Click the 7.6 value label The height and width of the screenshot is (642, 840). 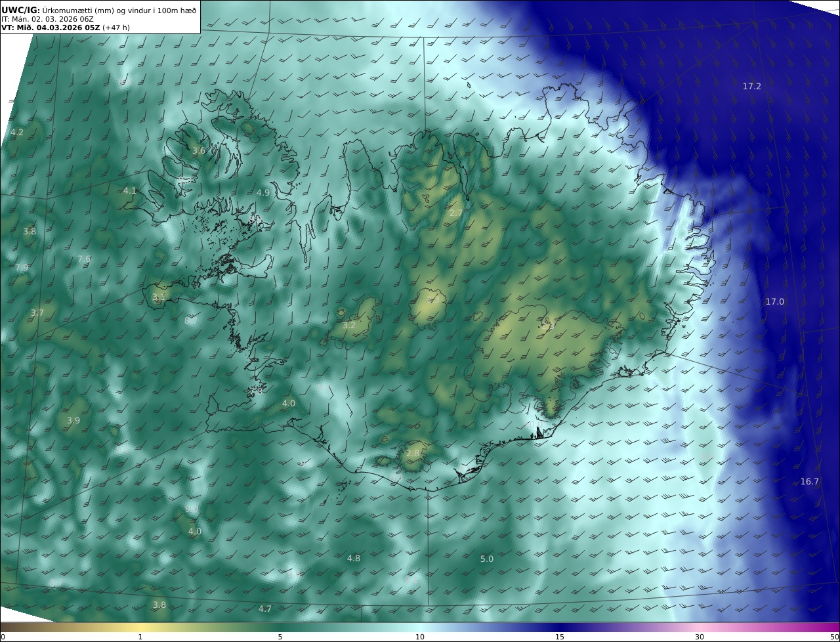(84, 259)
